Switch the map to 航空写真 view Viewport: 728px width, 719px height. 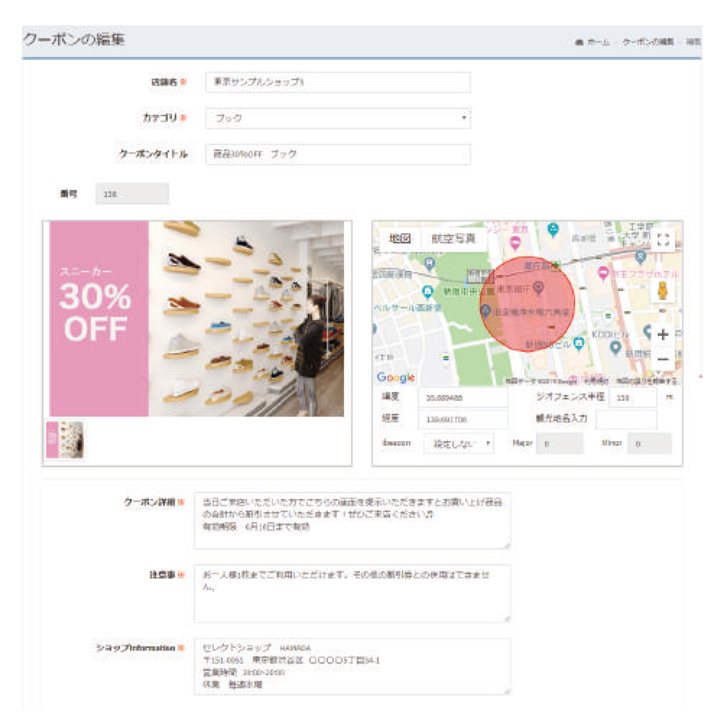tap(453, 239)
